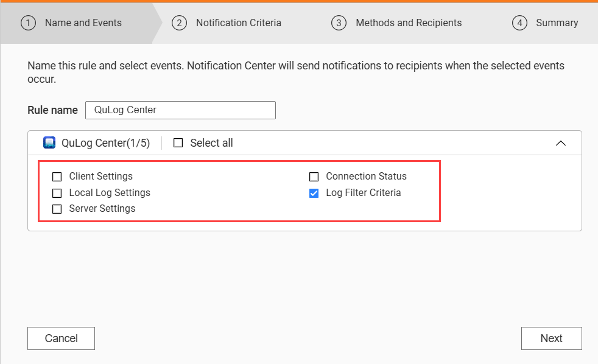Viewport: 598px width, 364px height.
Task: Uncheck the Log Filter Criteria checkbox
Action: pos(314,193)
